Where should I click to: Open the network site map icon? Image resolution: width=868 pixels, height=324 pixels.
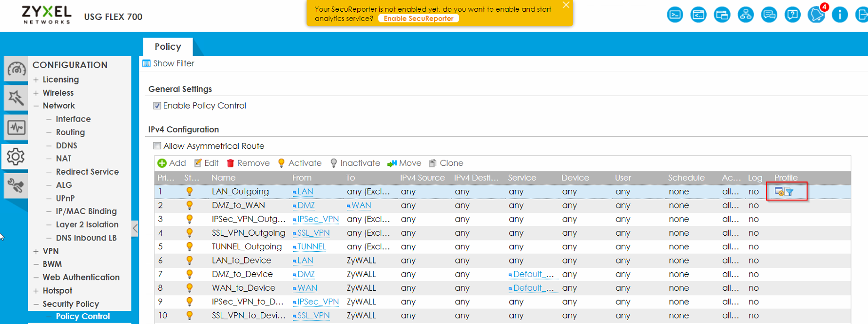(x=745, y=15)
